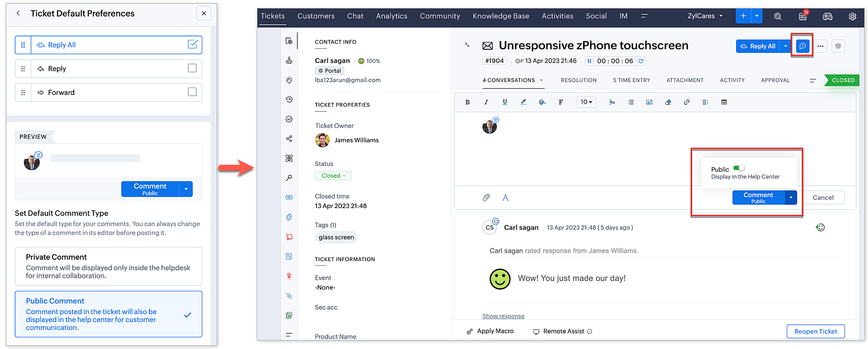The image size is (868, 349).
Task: Open the share icon in left sidebar
Action: [289, 139]
